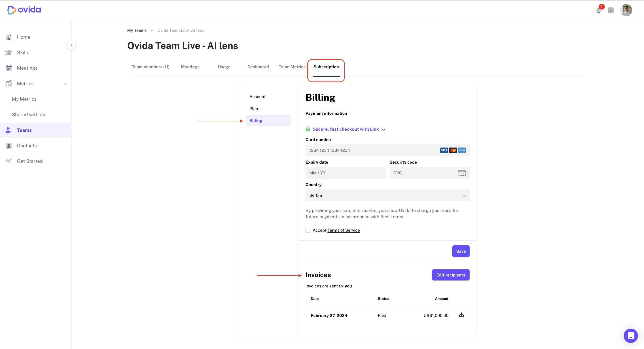The image size is (644, 349).
Task: Click the Get Started icon
Action: (9, 161)
